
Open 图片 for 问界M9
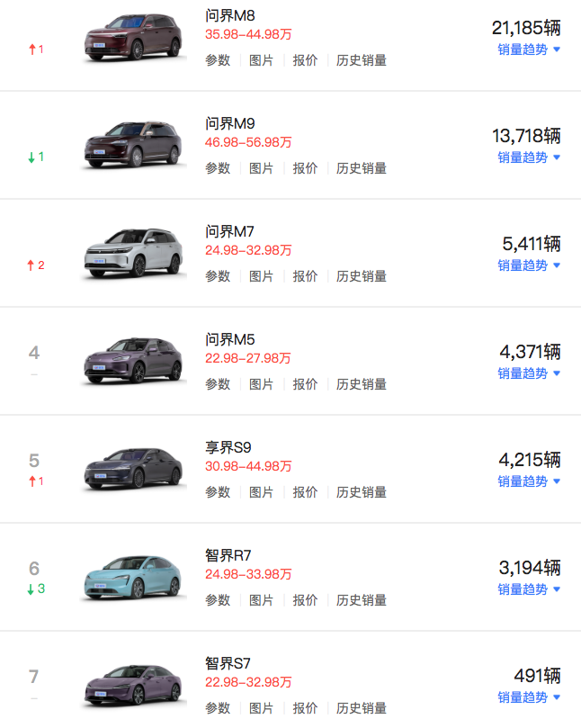click(x=261, y=168)
